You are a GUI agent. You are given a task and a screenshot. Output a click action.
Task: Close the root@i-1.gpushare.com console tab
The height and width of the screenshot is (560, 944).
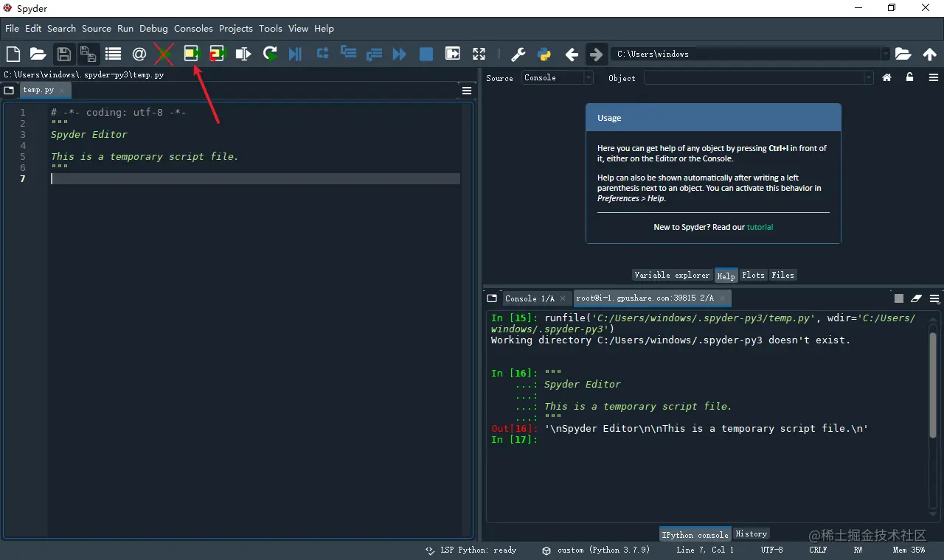coord(723,298)
